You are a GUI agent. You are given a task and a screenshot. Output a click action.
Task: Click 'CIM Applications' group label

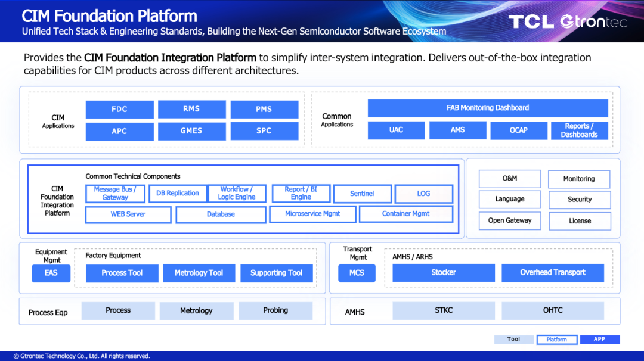(x=58, y=122)
